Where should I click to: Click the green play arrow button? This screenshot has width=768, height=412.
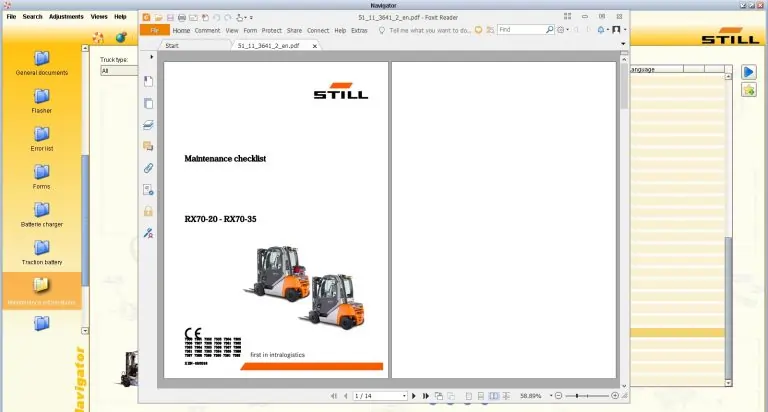748,72
